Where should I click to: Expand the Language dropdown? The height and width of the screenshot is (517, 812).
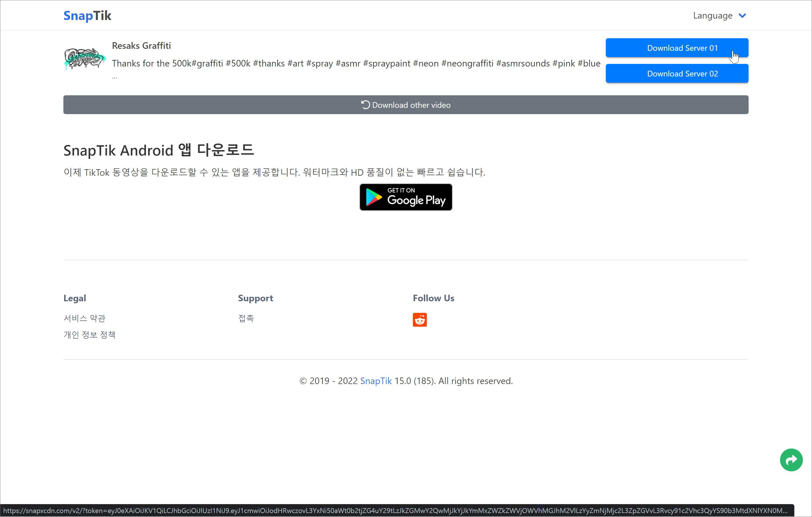tap(719, 15)
